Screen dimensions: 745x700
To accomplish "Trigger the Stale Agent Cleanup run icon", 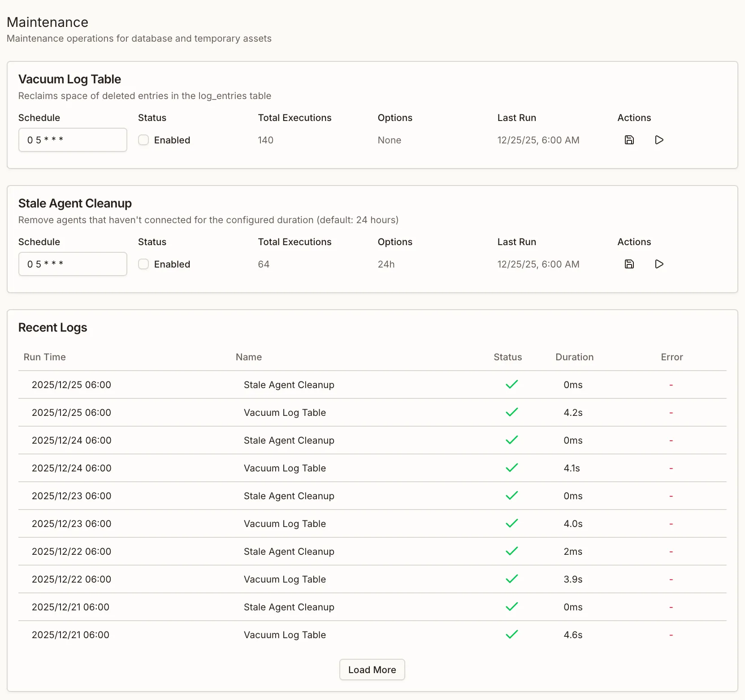I will click(659, 264).
